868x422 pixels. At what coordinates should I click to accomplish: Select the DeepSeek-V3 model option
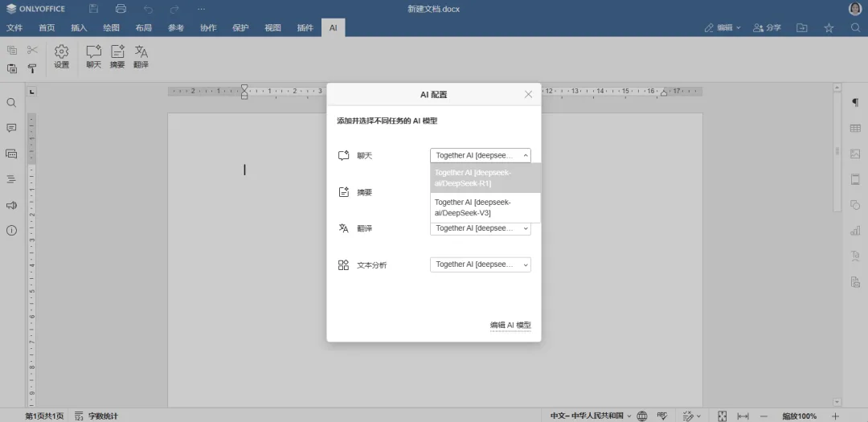point(485,207)
